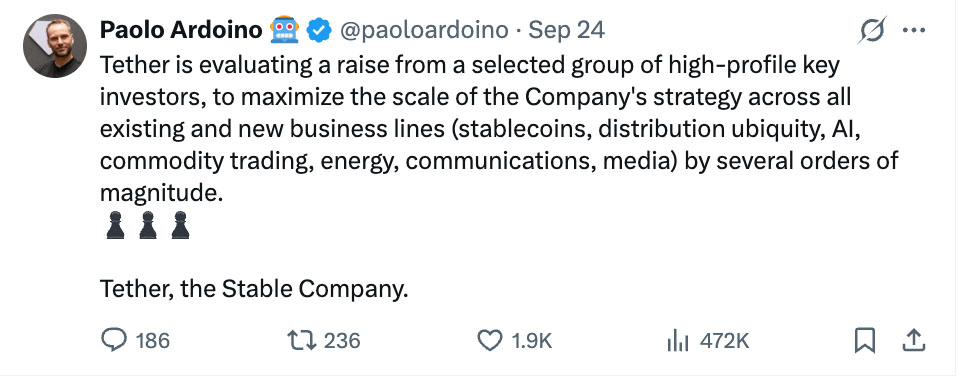Image resolution: width=970 pixels, height=376 pixels.
Task: Open the @paoloardoino handle link
Action: (424, 30)
